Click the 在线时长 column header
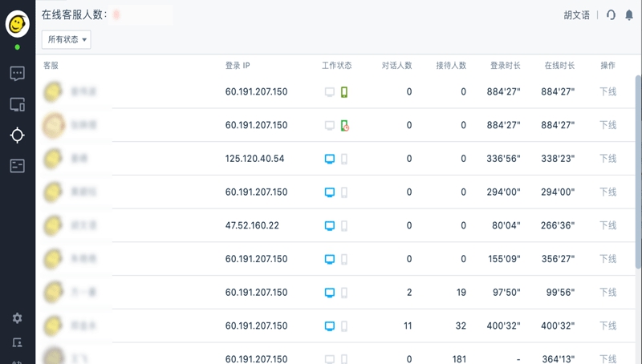The width and height of the screenshot is (642, 364). [x=559, y=66]
